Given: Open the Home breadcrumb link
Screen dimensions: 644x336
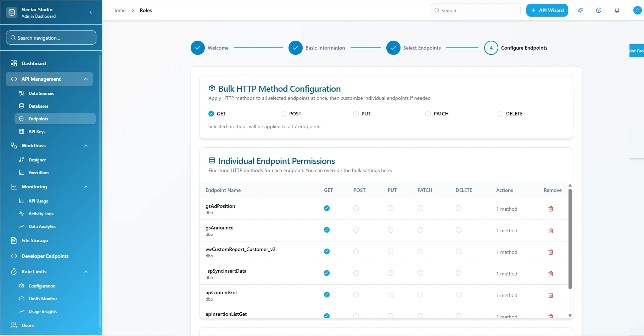Looking at the screenshot, I should coord(119,10).
